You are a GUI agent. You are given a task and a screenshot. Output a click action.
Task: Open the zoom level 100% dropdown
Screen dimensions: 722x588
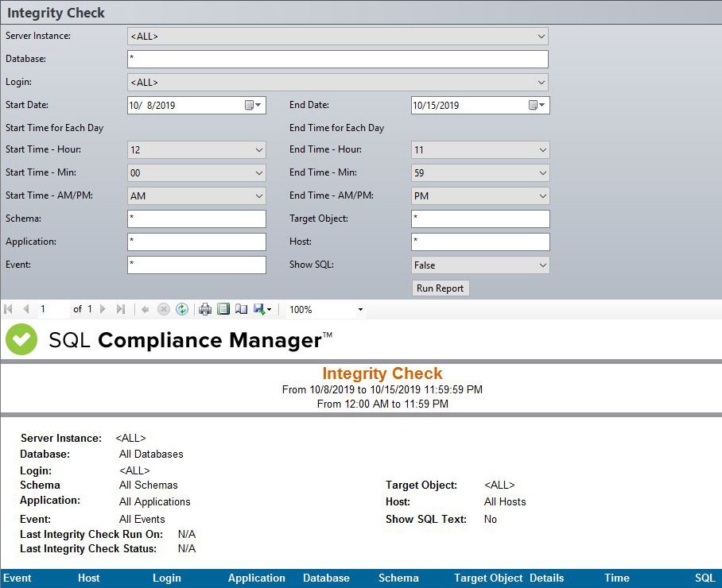coord(360,309)
